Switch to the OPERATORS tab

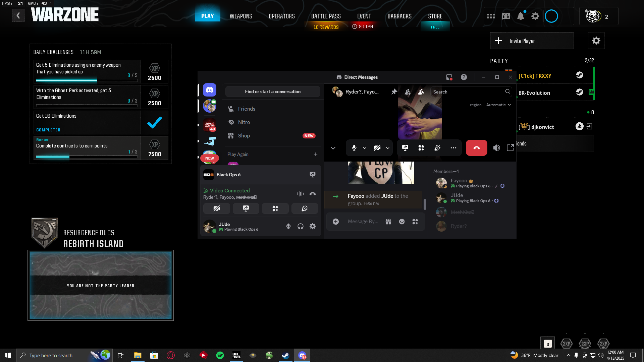coord(282,16)
